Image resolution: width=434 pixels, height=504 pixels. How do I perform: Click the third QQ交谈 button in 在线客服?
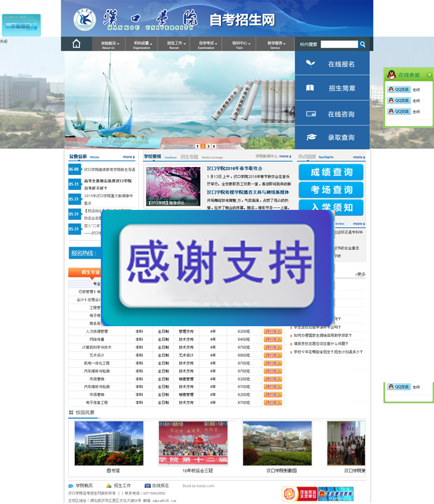tap(399, 111)
